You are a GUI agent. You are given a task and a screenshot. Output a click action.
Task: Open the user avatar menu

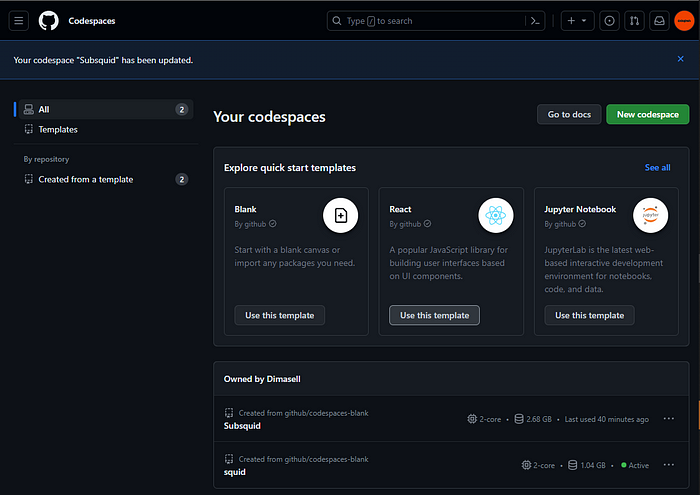click(684, 21)
